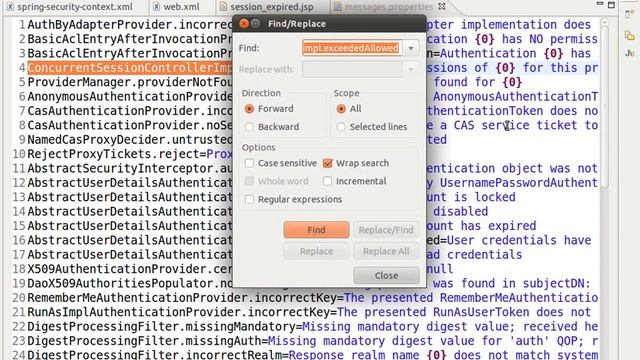Screen dimensions: 640x360
Task: Switch to web.xml tab
Action: (181, 7)
